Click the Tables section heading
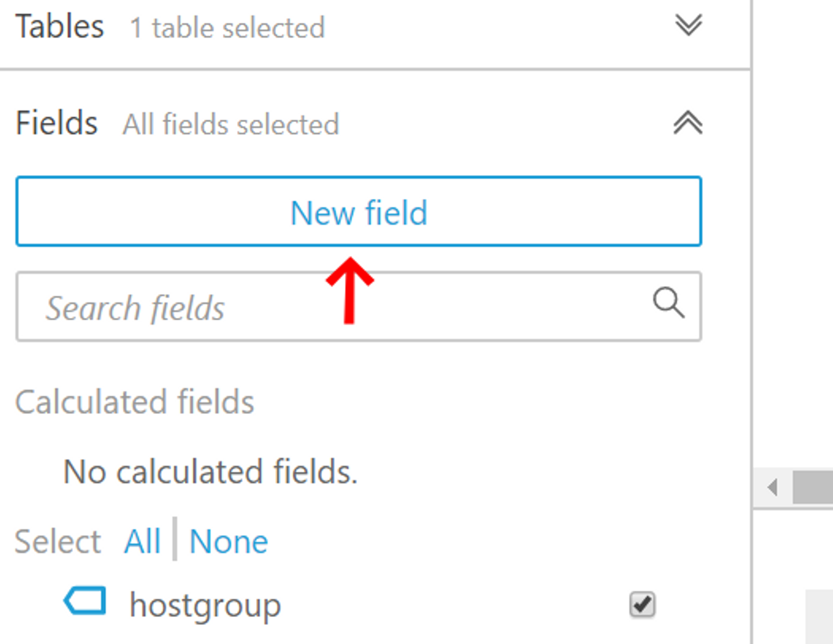The image size is (833, 644). (x=60, y=27)
